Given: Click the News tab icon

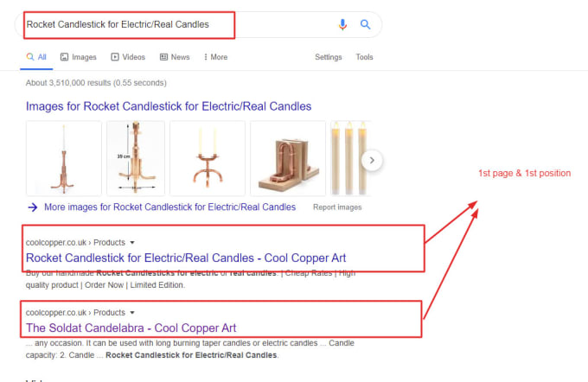Looking at the screenshot, I should tap(164, 57).
